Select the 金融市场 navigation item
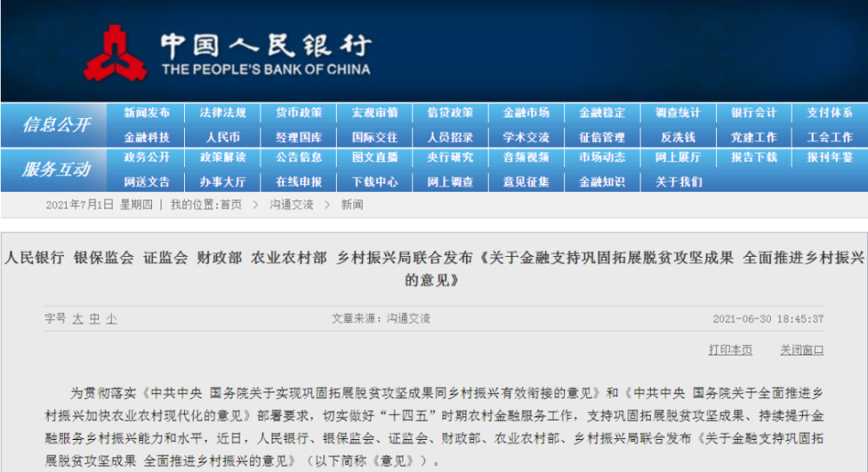 pyautogui.click(x=526, y=113)
